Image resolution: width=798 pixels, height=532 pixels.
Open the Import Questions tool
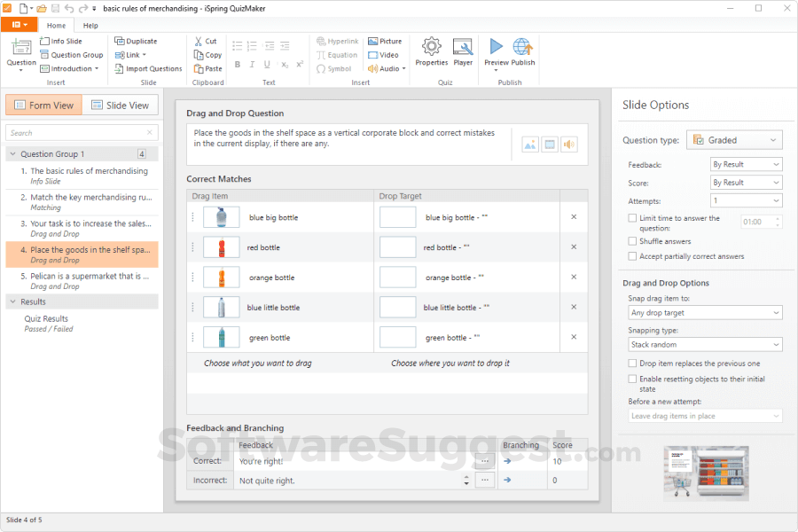[148, 68]
